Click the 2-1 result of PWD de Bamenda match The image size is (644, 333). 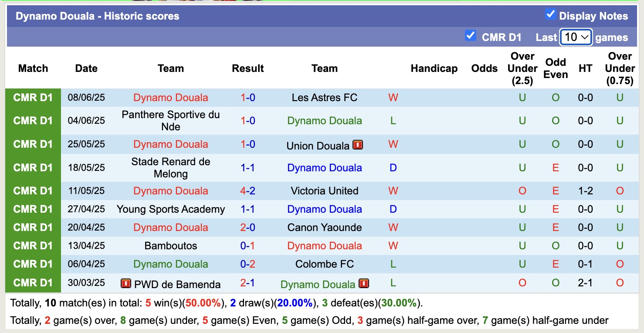[x=247, y=283]
